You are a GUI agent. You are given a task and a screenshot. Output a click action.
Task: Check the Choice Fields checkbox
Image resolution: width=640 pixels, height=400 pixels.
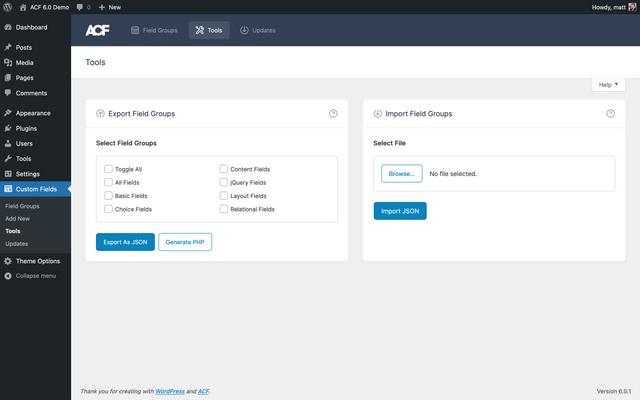click(108, 209)
